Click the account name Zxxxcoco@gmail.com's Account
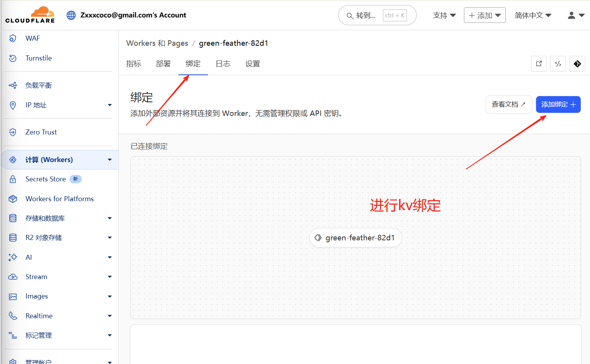 click(x=133, y=15)
